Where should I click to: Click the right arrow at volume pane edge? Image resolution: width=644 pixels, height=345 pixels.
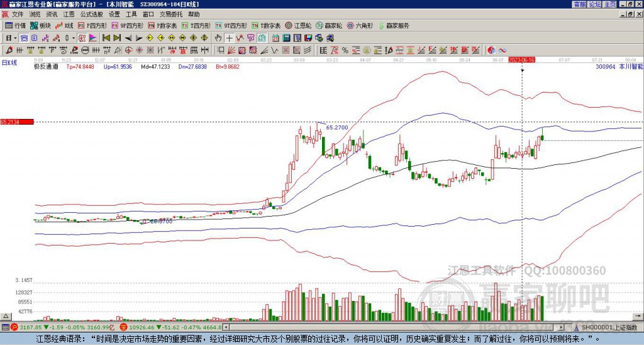[638, 316]
